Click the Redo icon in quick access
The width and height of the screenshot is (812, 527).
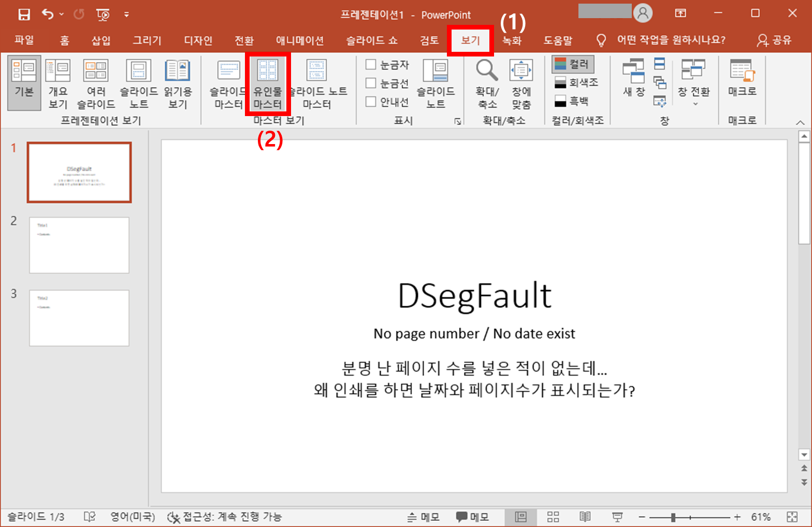pyautogui.click(x=79, y=14)
